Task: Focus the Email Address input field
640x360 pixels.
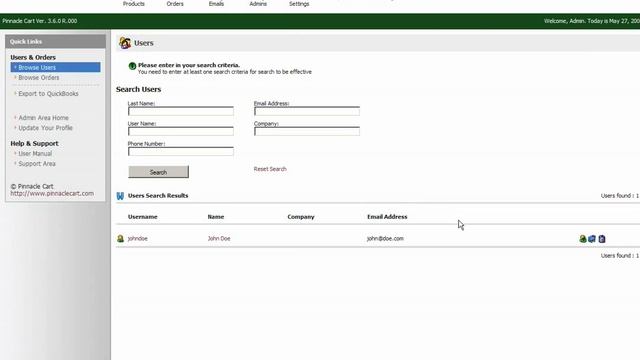Action: click(x=307, y=111)
